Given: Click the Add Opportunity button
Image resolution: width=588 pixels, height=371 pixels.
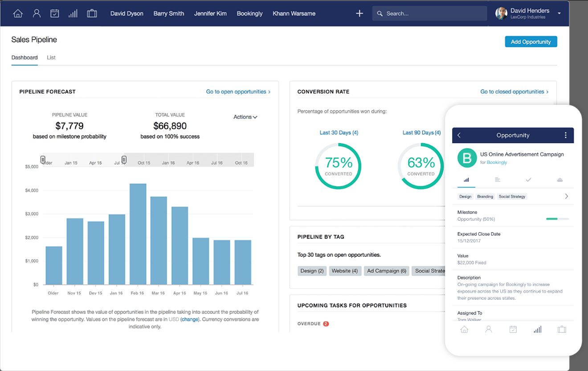Looking at the screenshot, I should 531,41.
